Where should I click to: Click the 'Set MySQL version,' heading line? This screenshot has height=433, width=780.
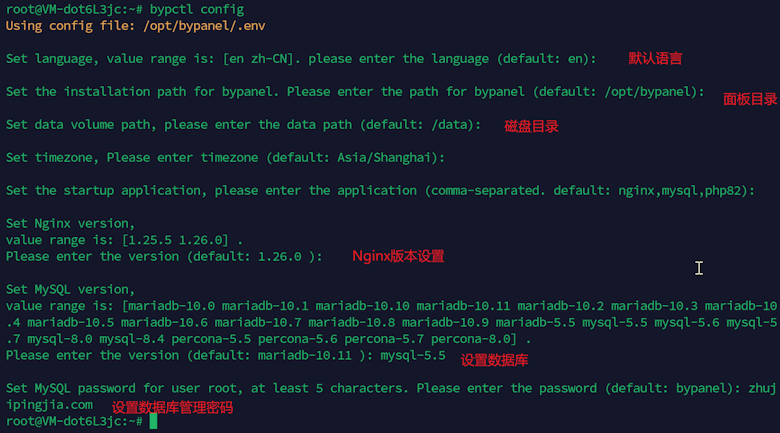(71, 289)
